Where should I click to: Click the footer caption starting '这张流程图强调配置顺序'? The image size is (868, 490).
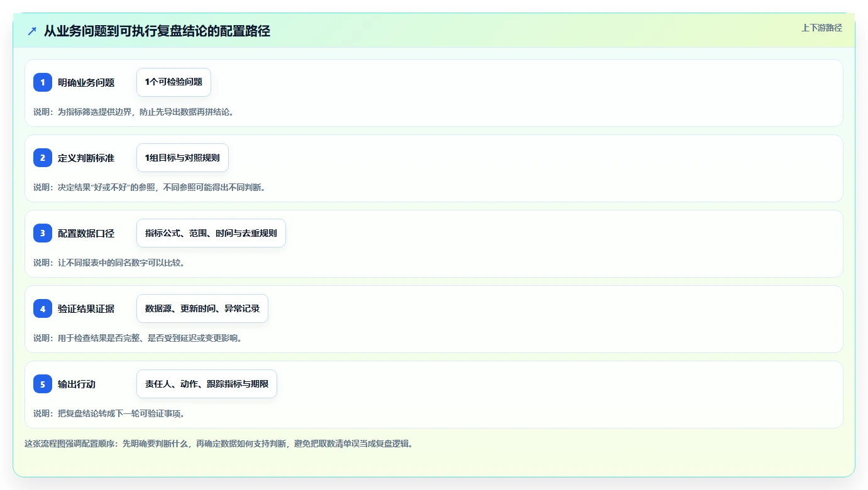pos(219,444)
